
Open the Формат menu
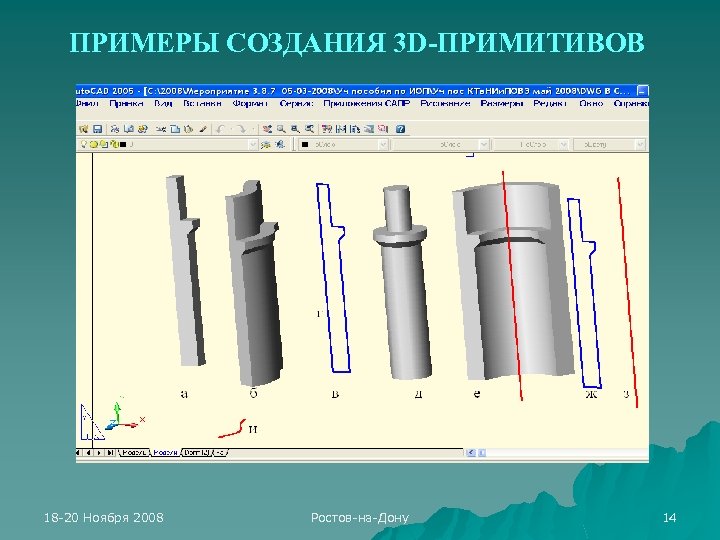[x=250, y=104]
